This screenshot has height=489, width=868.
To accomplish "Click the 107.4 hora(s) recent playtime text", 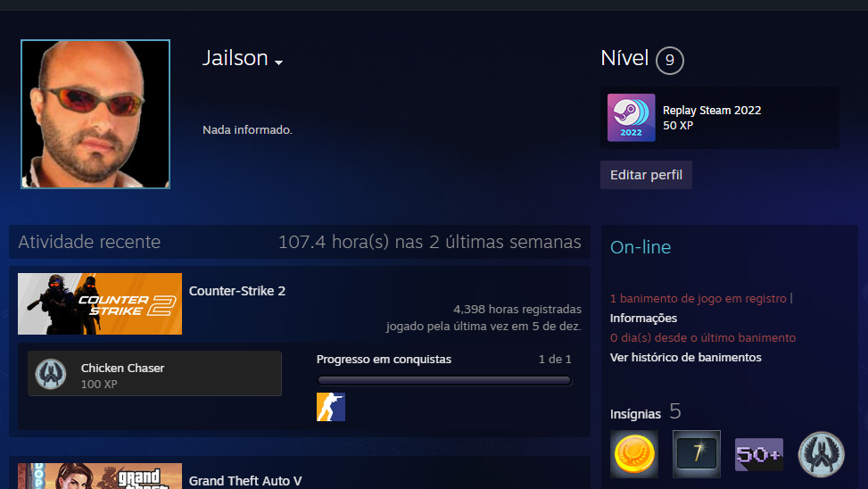I will [x=430, y=242].
